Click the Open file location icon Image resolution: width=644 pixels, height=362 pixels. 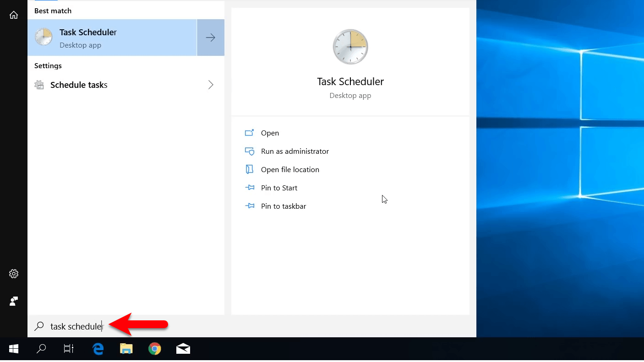point(250,169)
